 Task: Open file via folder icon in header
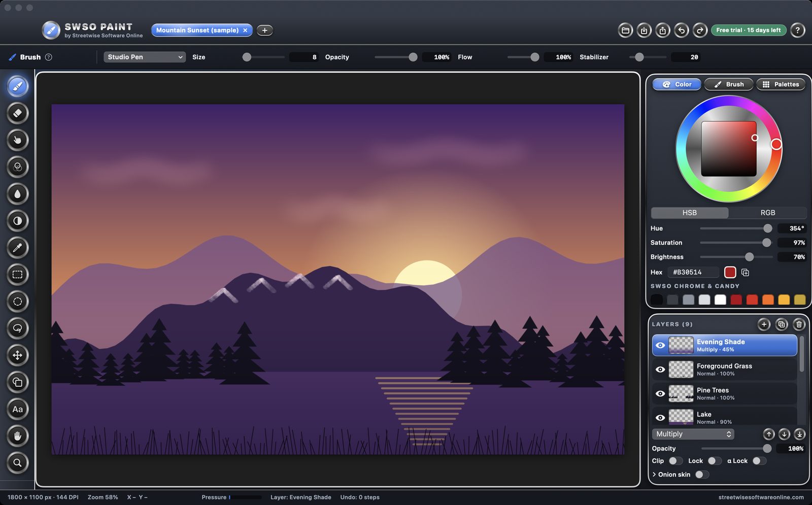[x=625, y=30]
